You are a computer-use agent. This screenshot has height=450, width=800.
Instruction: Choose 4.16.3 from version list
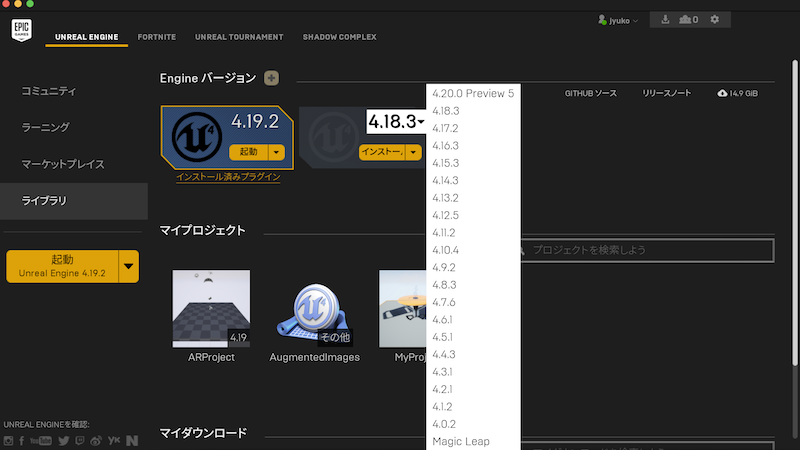tap(473, 145)
